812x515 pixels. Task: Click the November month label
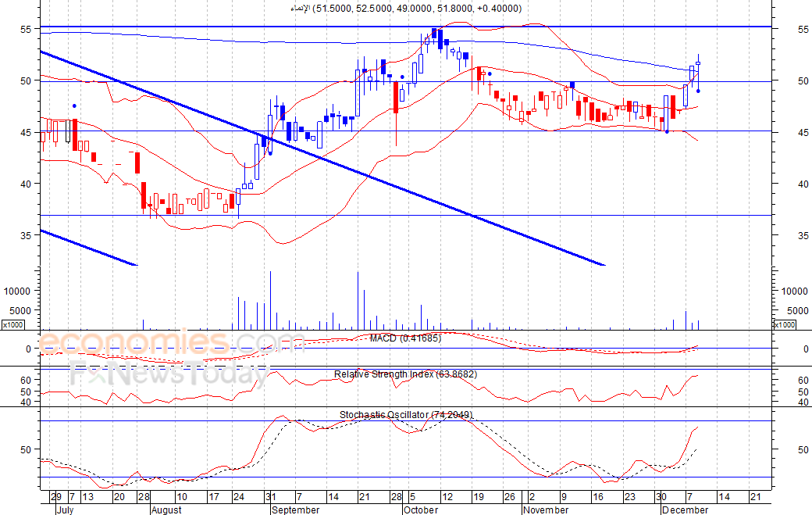546,510
